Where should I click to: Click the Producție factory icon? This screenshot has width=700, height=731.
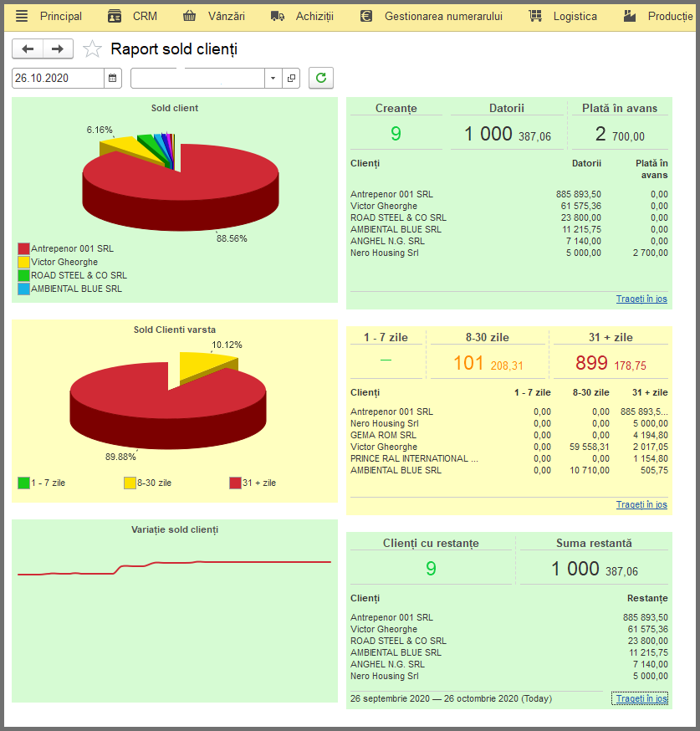click(x=630, y=17)
